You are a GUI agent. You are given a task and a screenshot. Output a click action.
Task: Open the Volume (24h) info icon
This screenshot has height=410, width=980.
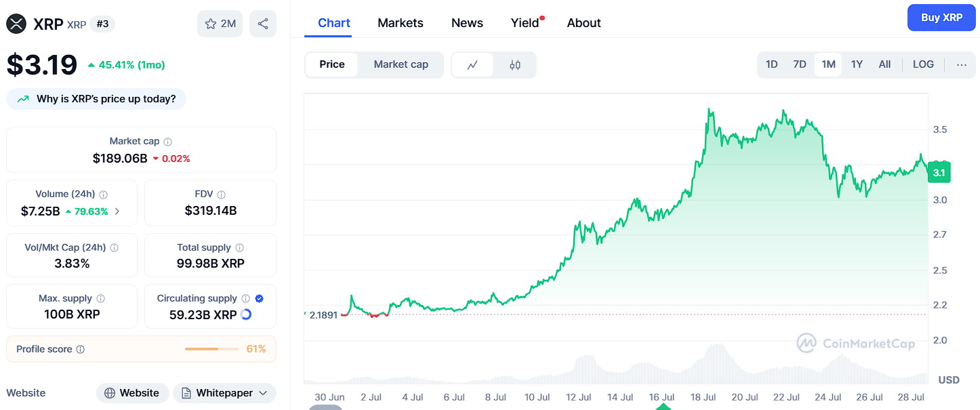click(x=104, y=194)
